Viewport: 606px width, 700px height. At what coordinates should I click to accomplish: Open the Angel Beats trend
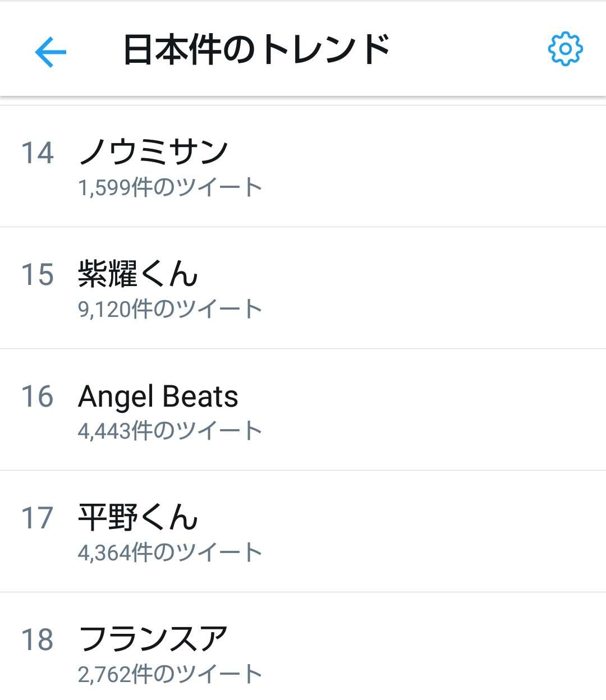click(x=158, y=396)
